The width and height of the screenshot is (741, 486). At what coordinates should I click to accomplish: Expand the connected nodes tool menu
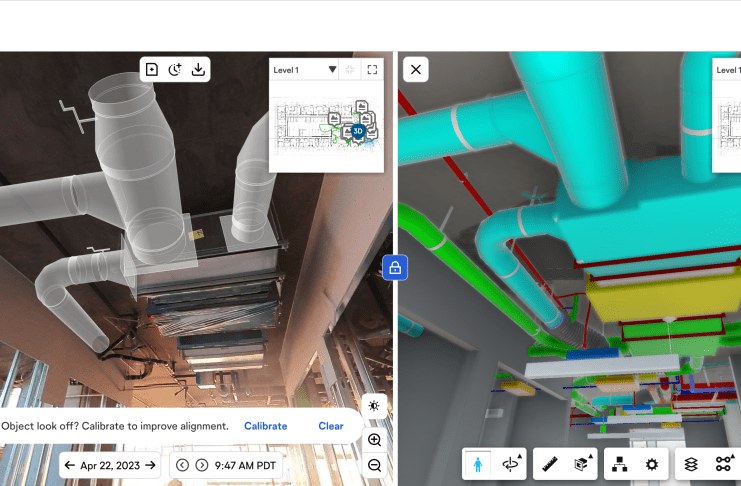(723, 464)
